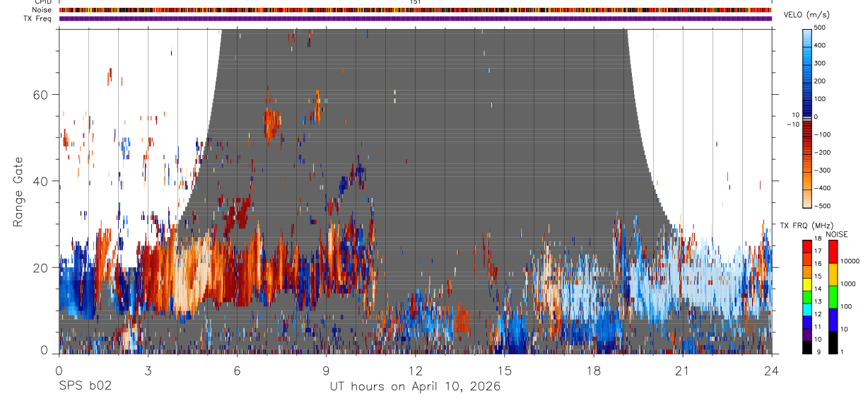This screenshot has width=868, height=401.
Task: Click the 15 hour tick label
Action: [x=505, y=371]
